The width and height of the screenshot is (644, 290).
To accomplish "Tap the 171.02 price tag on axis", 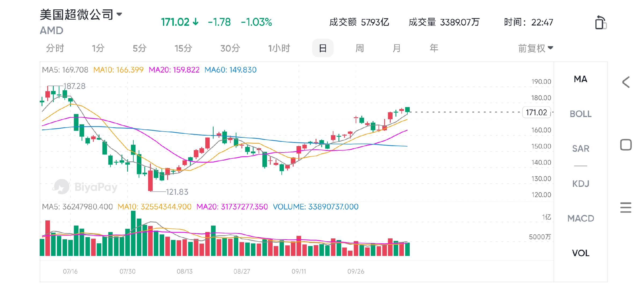I will (x=536, y=112).
